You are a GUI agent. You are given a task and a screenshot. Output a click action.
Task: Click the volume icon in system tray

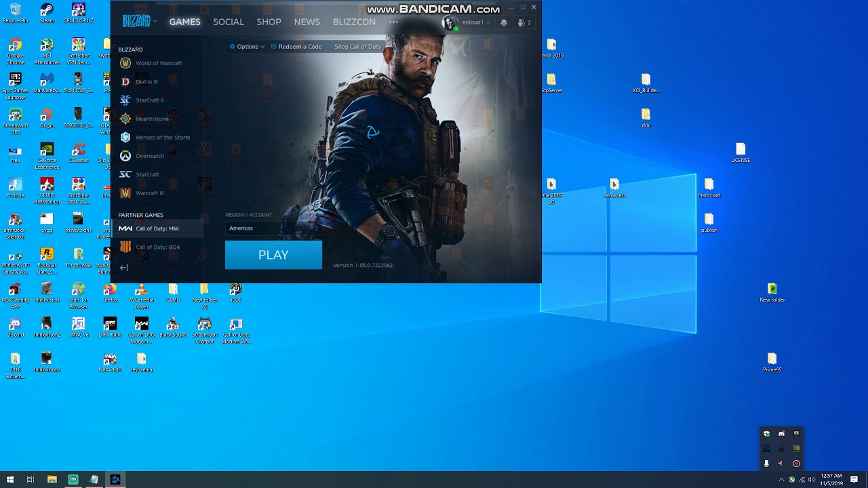coord(812,480)
